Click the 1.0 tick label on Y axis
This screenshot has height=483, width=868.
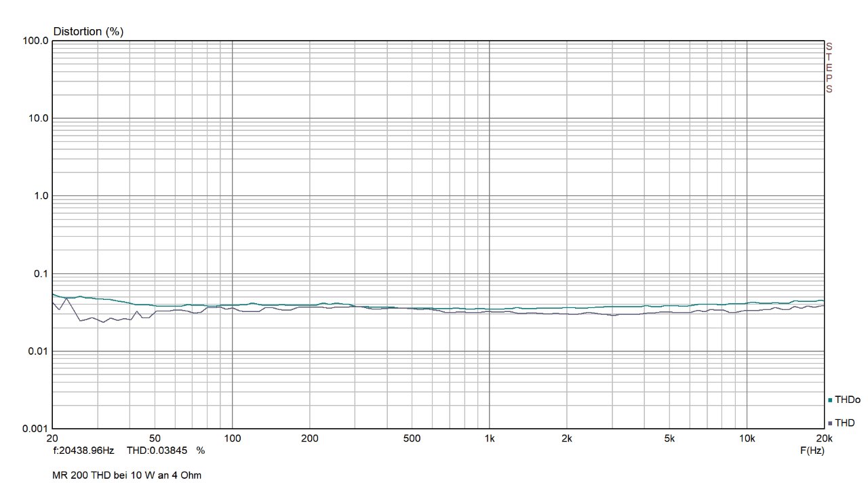tap(40, 196)
